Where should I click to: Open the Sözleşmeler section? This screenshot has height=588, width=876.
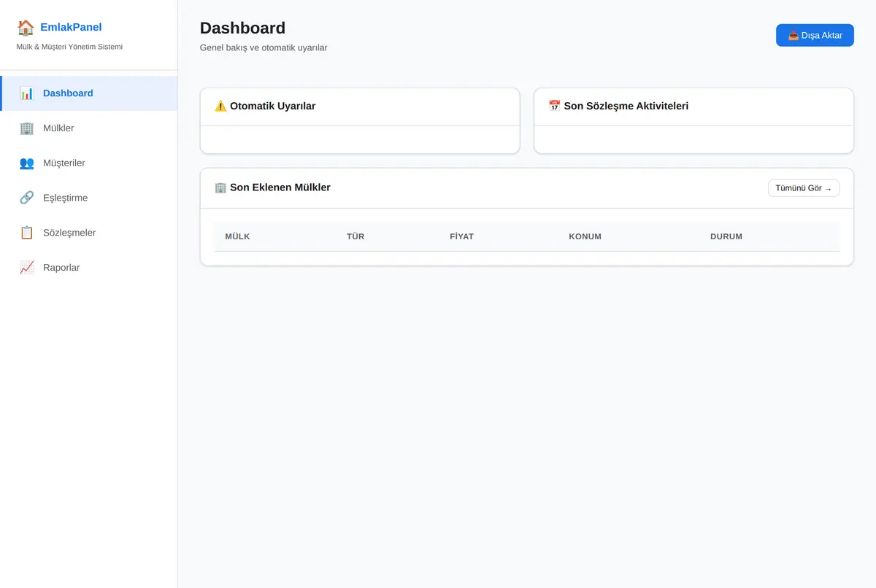click(x=88, y=233)
